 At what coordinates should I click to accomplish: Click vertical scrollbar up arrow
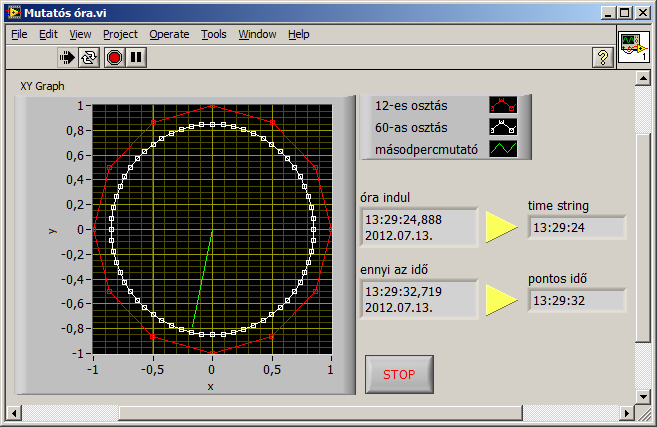tap(642, 78)
